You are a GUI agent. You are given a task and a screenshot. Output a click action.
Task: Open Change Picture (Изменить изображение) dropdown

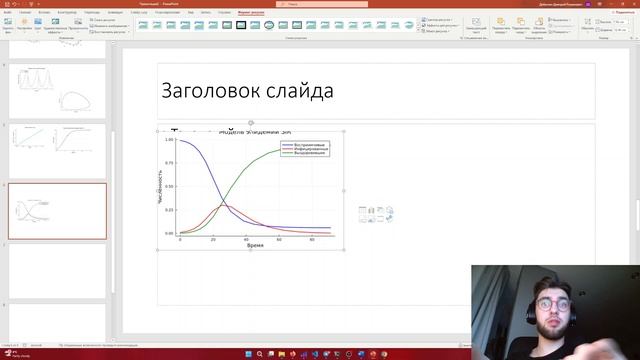(x=109, y=26)
